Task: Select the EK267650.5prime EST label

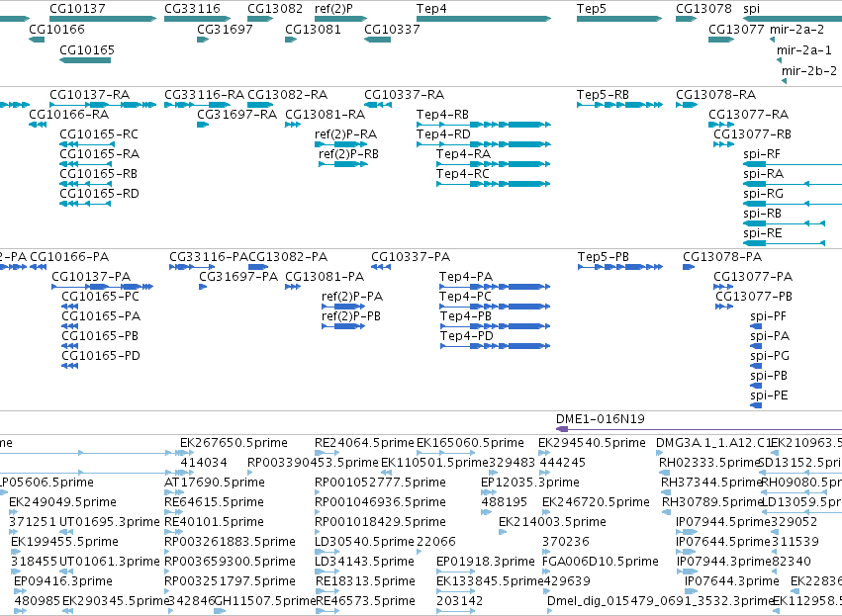Action: pyautogui.click(x=234, y=443)
